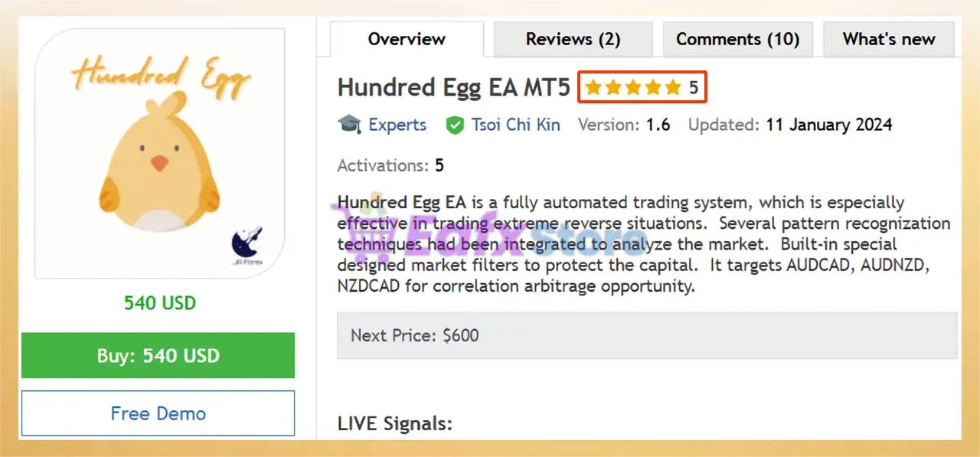The image size is (980, 457).
Task: Click the five-star rating icons
Action: click(633, 88)
